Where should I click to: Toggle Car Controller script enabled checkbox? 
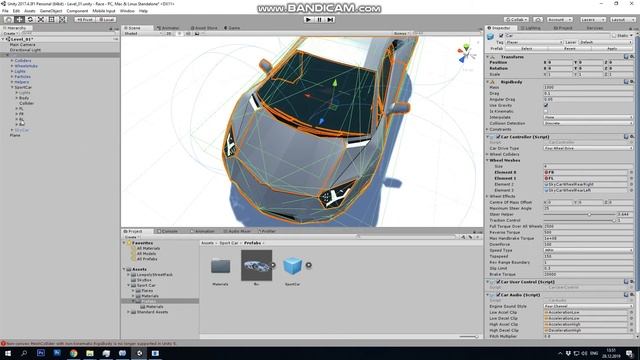498,137
